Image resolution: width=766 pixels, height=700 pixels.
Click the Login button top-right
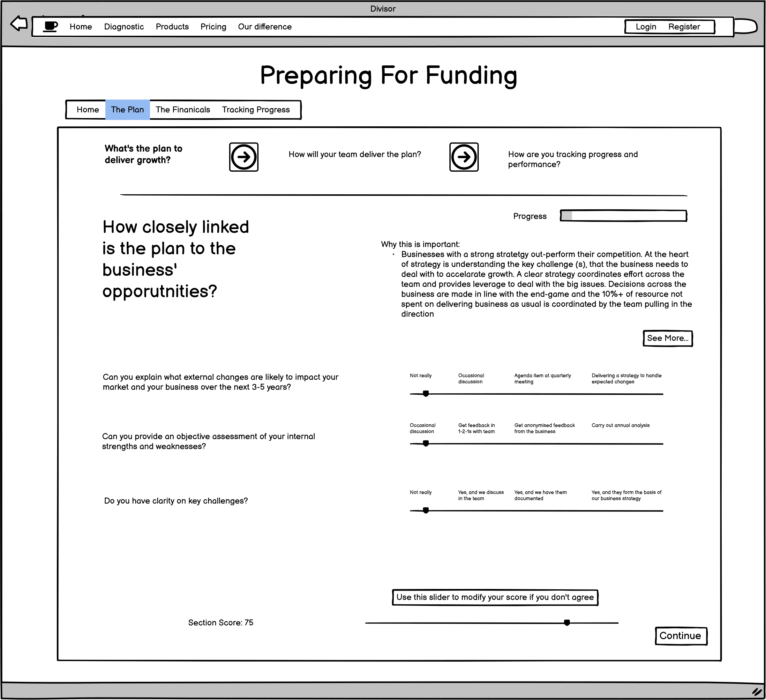coord(645,27)
